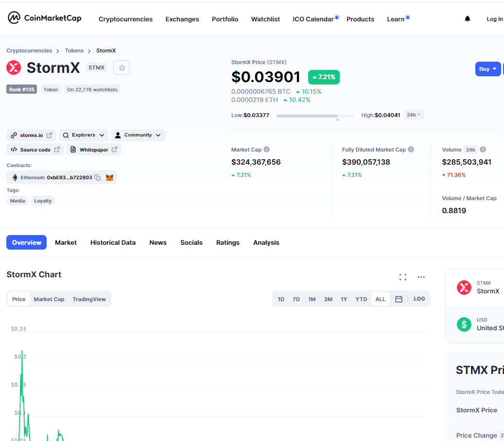This screenshot has width=504, height=441.
Task: Set chart range to 1D
Action: (x=281, y=299)
